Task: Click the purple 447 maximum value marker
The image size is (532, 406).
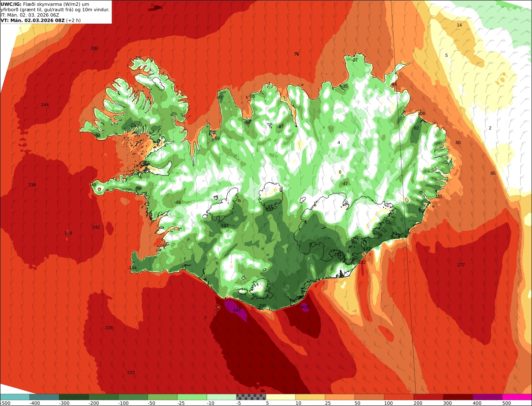Action: [237, 310]
